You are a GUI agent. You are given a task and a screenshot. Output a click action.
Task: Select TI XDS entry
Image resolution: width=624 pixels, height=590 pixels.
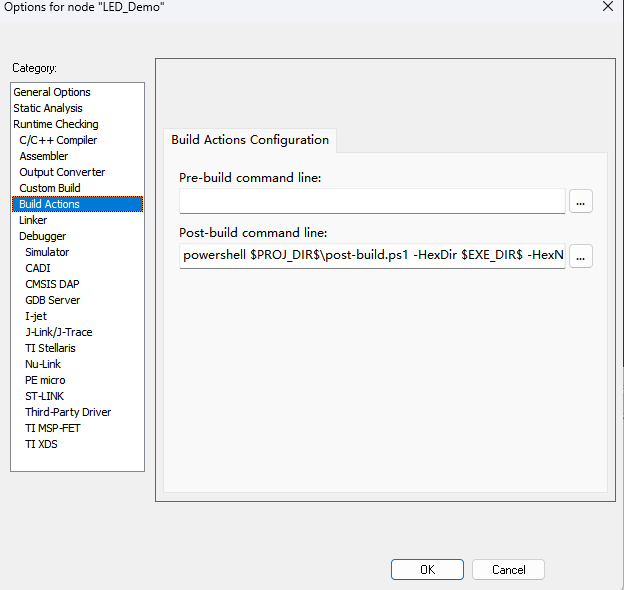pyautogui.click(x=41, y=444)
